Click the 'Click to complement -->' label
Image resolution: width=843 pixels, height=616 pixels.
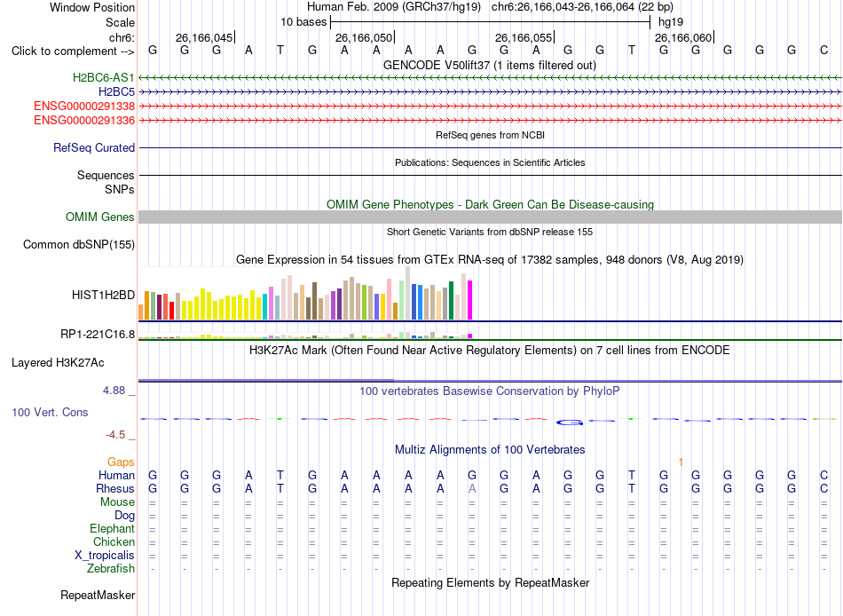(x=73, y=51)
